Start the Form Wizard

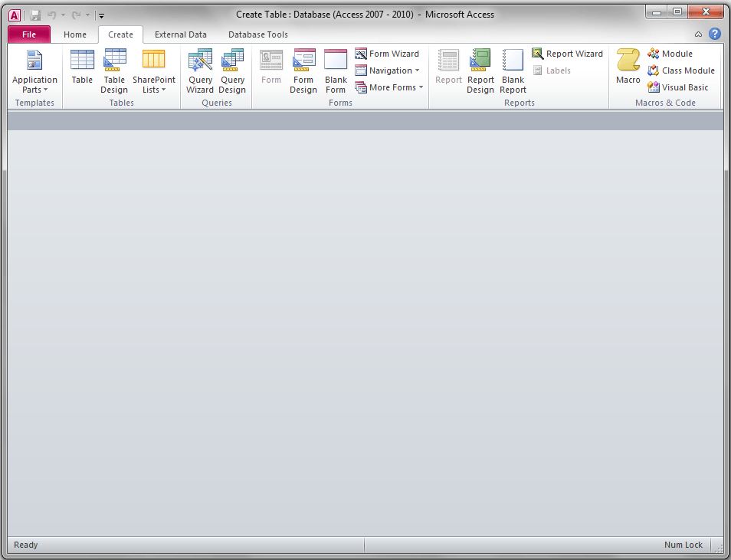click(387, 54)
